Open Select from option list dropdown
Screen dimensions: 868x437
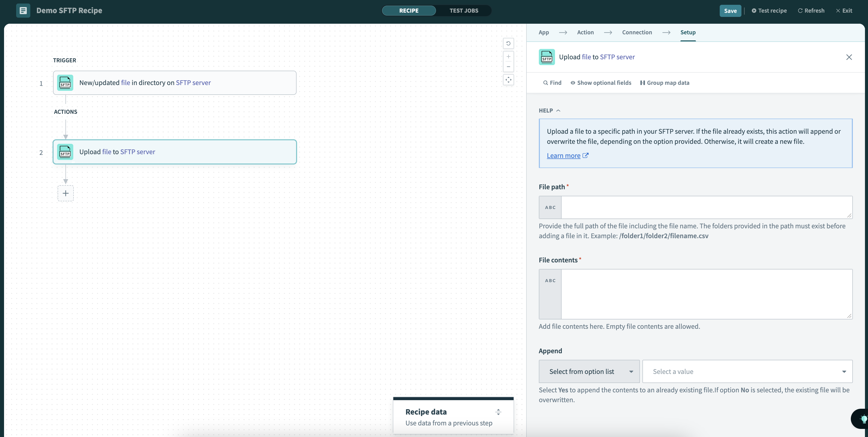pos(589,371)
